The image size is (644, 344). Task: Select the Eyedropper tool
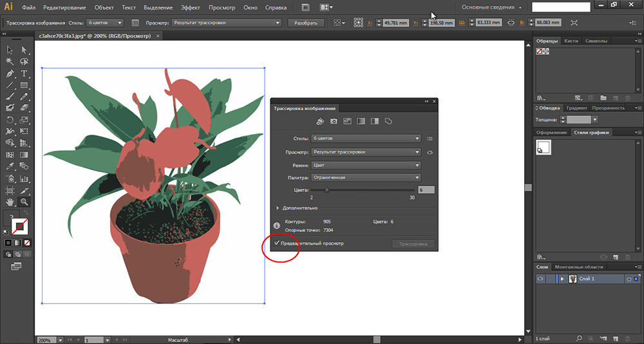pyautogui.click(x=10, y=166)
